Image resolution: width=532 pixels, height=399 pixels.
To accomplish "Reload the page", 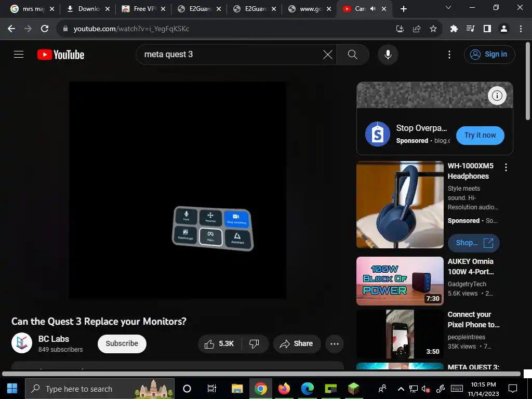I will click(x=45, y=29).
